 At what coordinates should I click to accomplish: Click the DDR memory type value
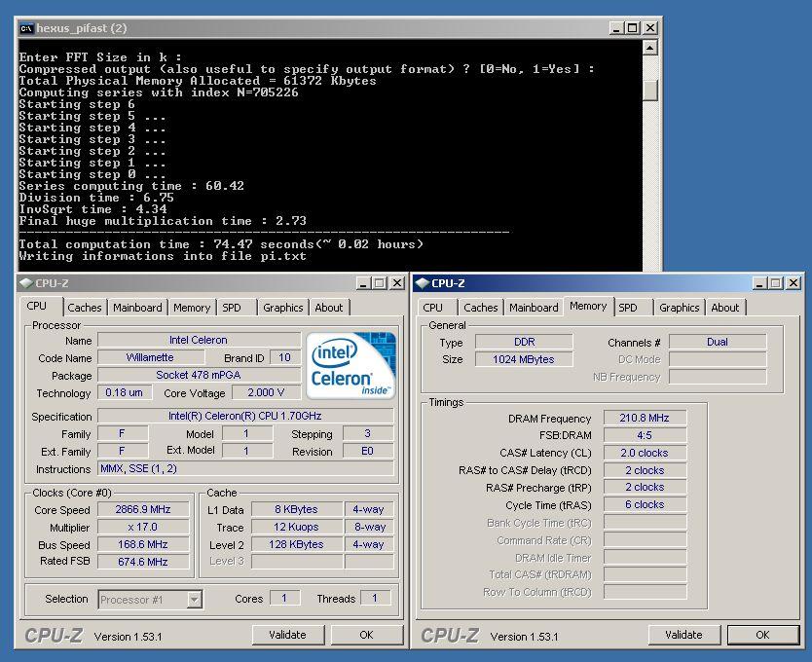(524, 342)
